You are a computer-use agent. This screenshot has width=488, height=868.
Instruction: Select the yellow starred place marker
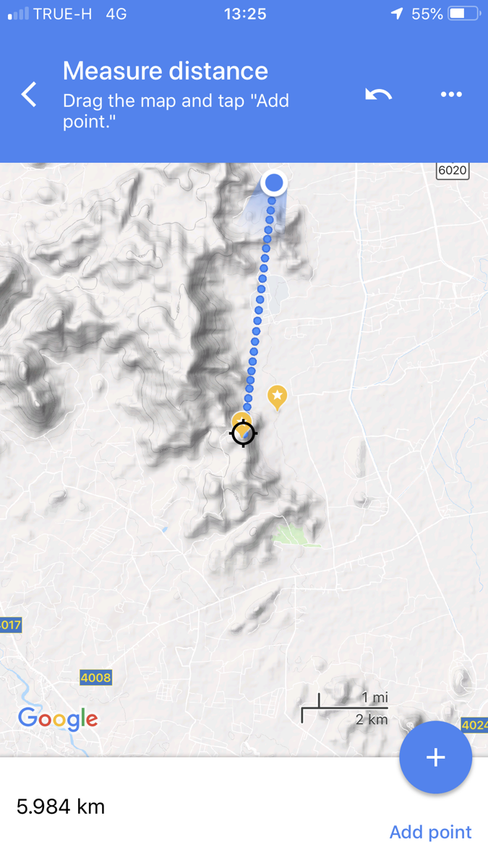pos(277,397)
